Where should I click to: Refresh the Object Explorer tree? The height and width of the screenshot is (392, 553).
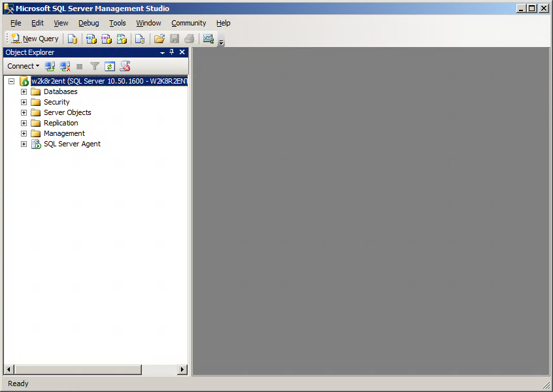point(110,66)
